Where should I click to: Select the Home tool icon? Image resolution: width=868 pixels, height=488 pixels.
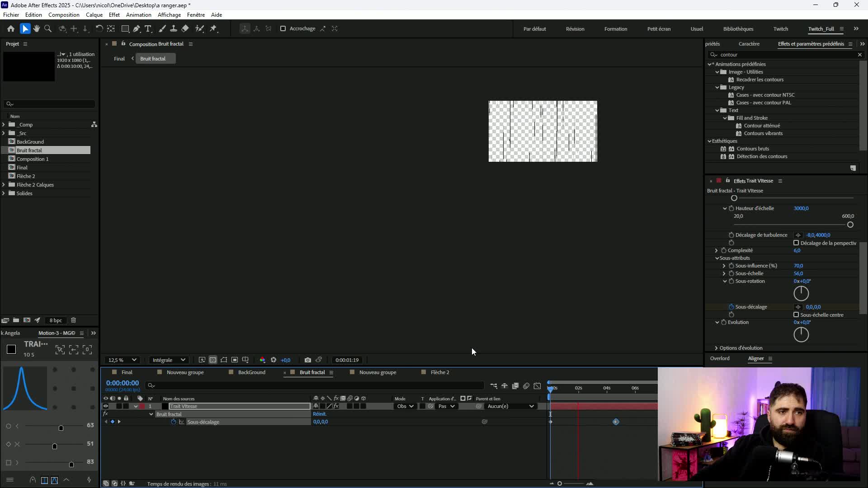click(x=11, y=28)
